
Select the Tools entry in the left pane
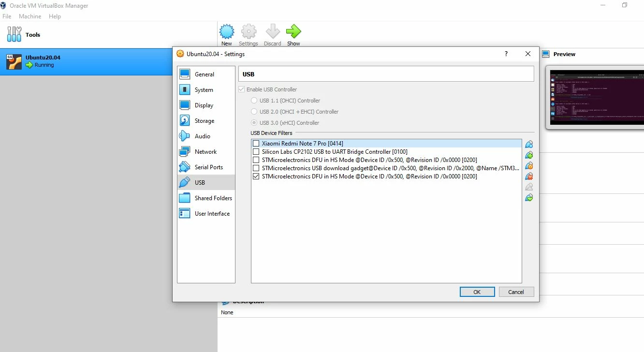(x=109, y=35)
